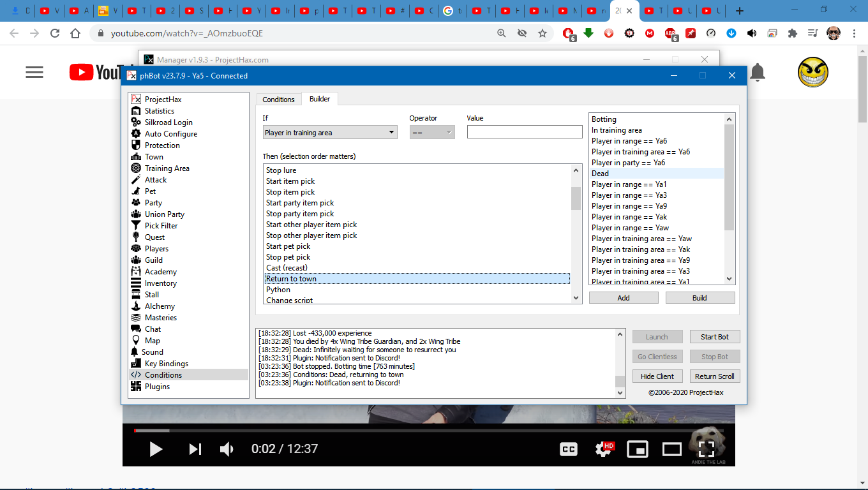Viewport: 868px width, 490px height.
Task: Open YouTube video settings gear menu
Action: (x=602, y=449)
